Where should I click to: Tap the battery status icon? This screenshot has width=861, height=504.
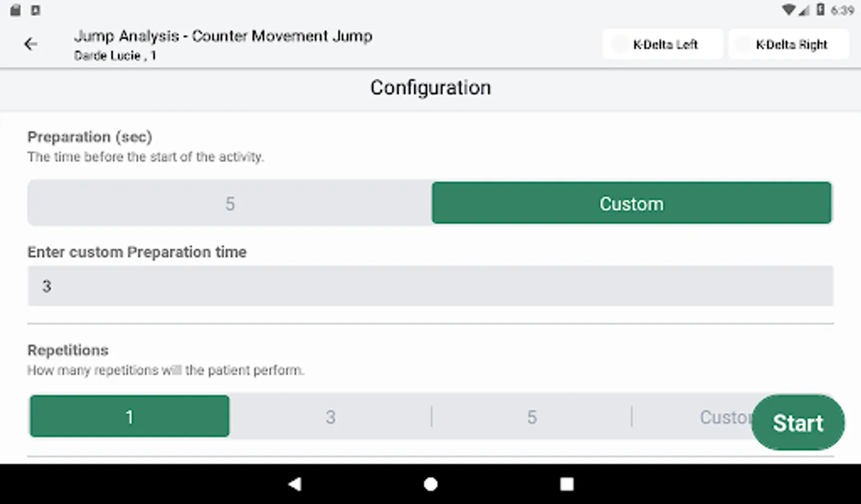click(821, 10)
